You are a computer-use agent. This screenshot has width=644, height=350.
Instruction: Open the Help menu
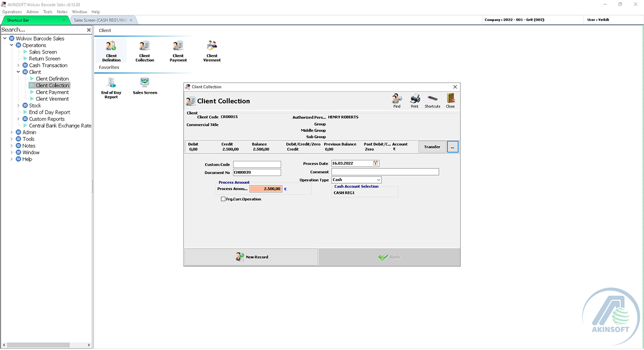tap(96, 11)
